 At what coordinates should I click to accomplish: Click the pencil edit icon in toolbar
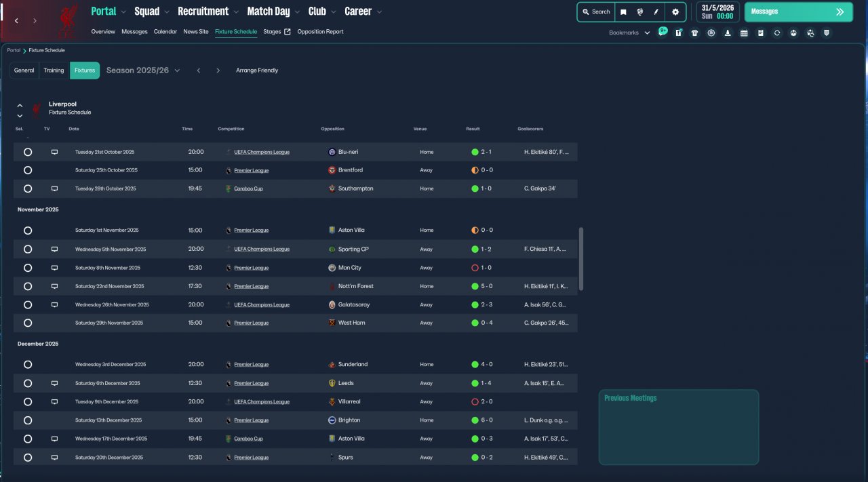tap(656, 12)
